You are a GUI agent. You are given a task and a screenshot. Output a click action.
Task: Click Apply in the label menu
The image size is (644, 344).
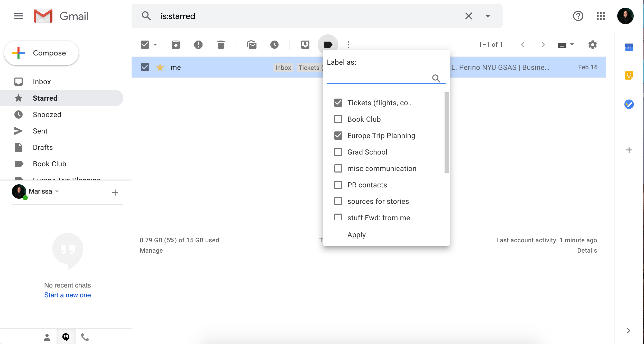tap(356, 235)
